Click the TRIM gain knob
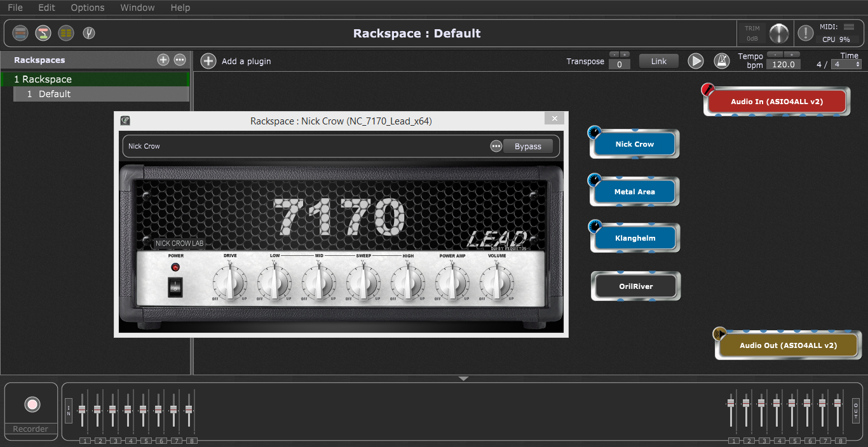Screen dimensions: 868x447 click(779, 33)
